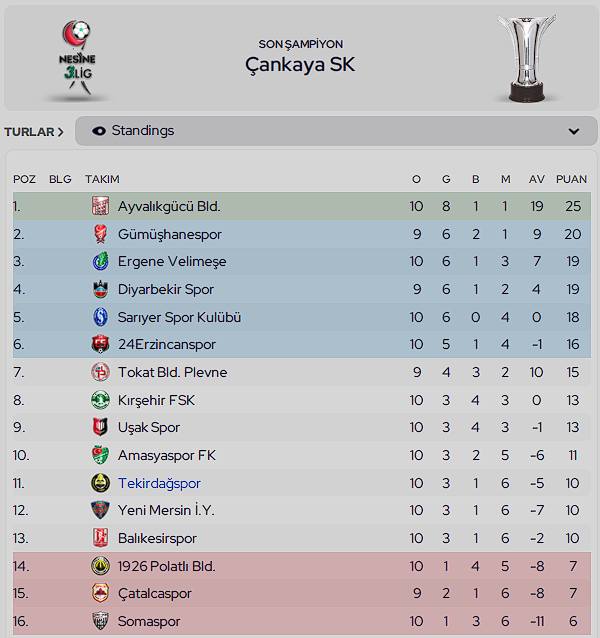
Task: Click the 24Erzincanspor club crest
Action: [x=100, y=344]
